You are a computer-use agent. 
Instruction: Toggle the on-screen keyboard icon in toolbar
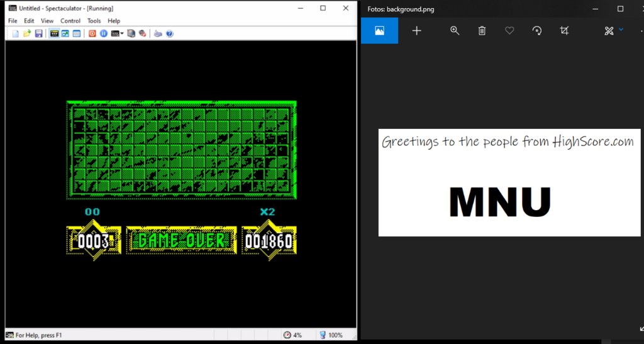pos(54,34)
